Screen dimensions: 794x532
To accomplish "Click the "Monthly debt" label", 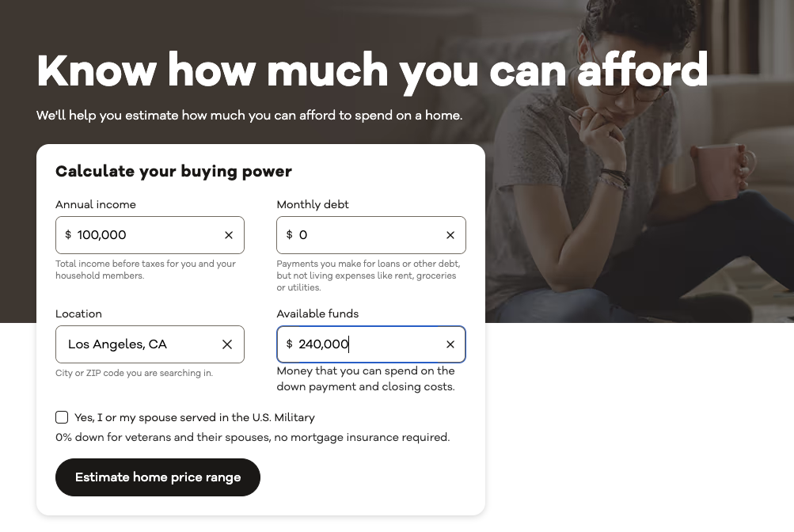I will pos(313,204).
